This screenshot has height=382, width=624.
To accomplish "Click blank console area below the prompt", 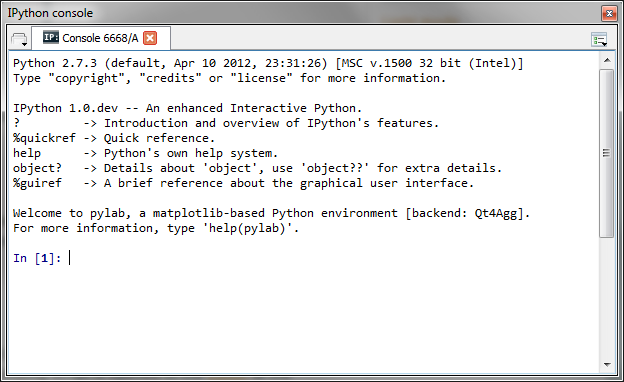I will (302, 318).
